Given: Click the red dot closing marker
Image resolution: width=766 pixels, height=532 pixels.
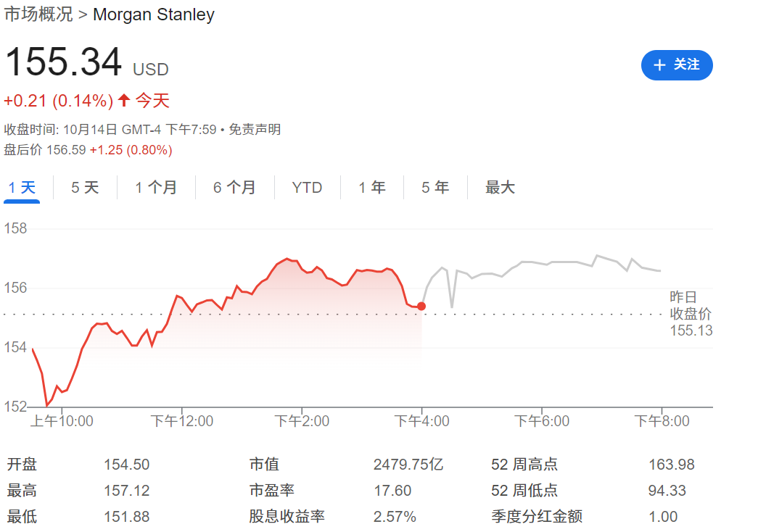Looking at the screenshot, I should [421, 307].
